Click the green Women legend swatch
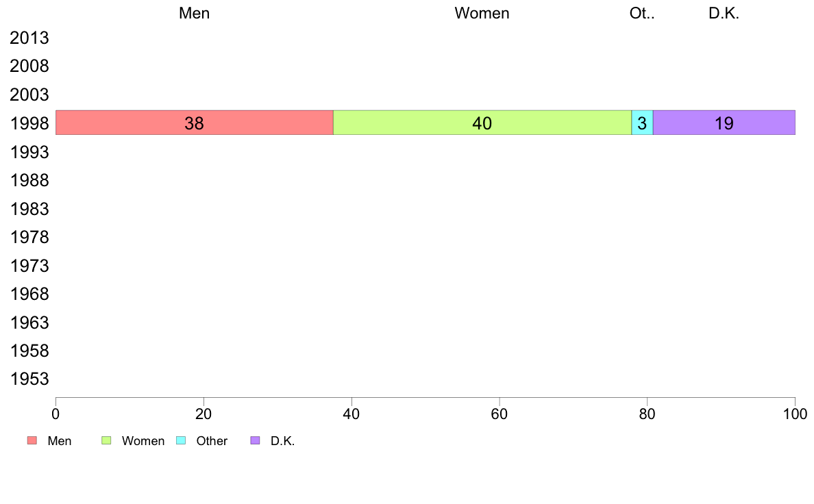The height and width of the screenshot is (504, 814). pyautogui.click(x=106, y=440)
